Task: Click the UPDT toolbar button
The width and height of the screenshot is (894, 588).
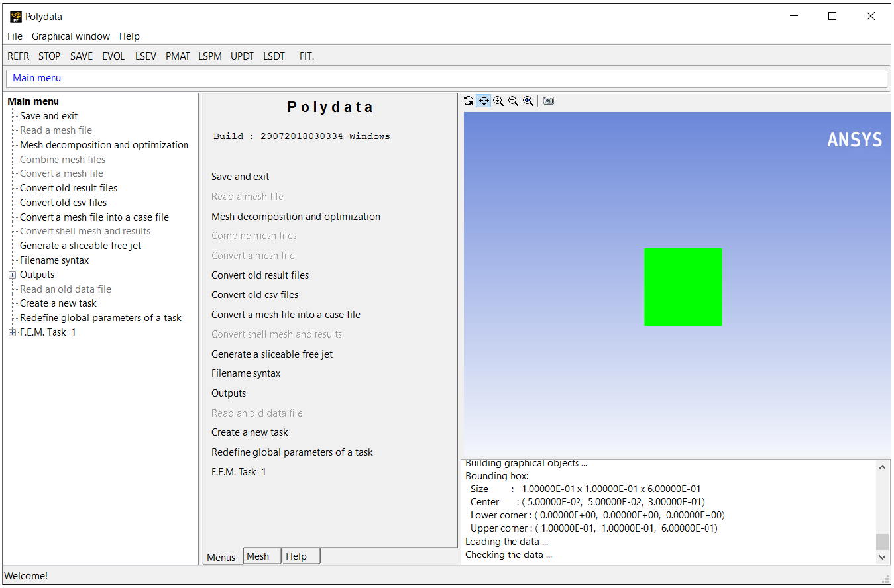Action: [x=242, y=56]
